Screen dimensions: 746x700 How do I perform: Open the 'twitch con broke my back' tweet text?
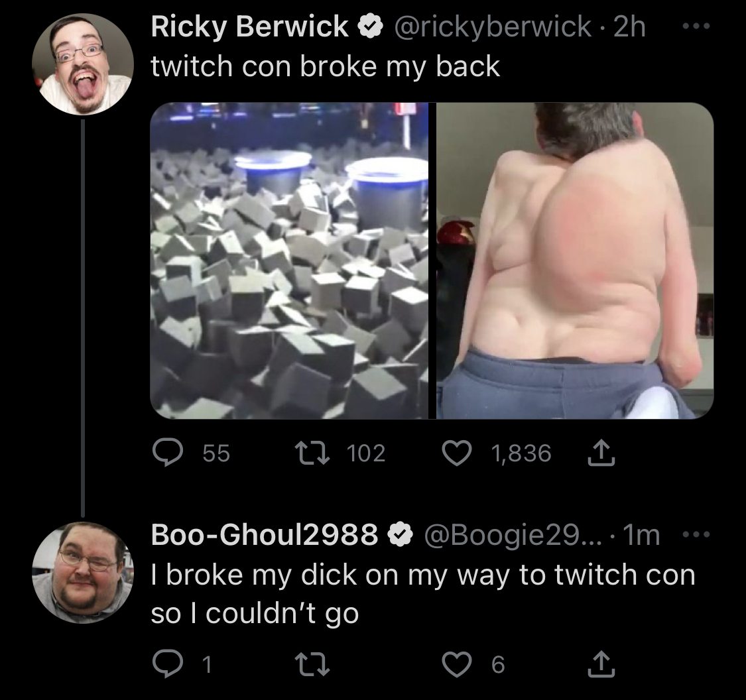coord(326,66)
